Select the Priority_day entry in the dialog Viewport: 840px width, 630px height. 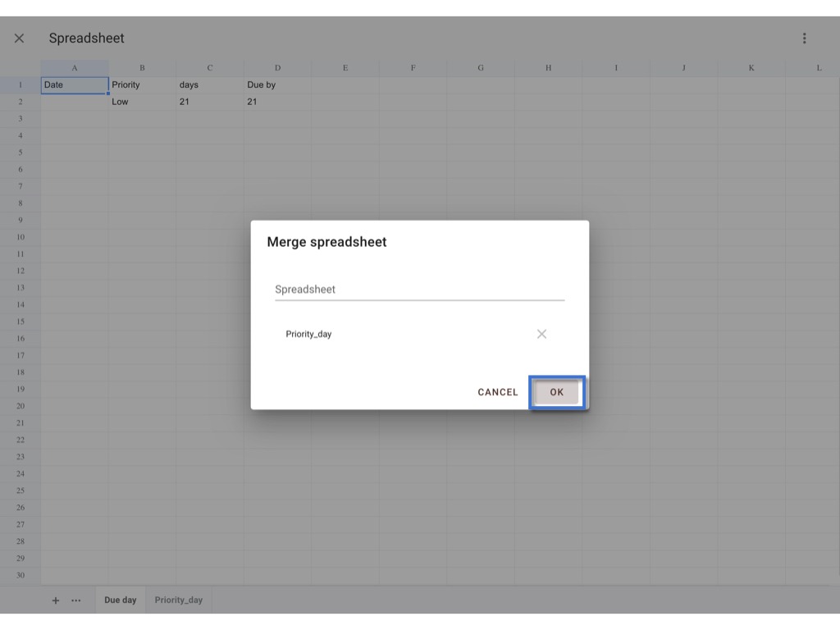click(308, 335)
